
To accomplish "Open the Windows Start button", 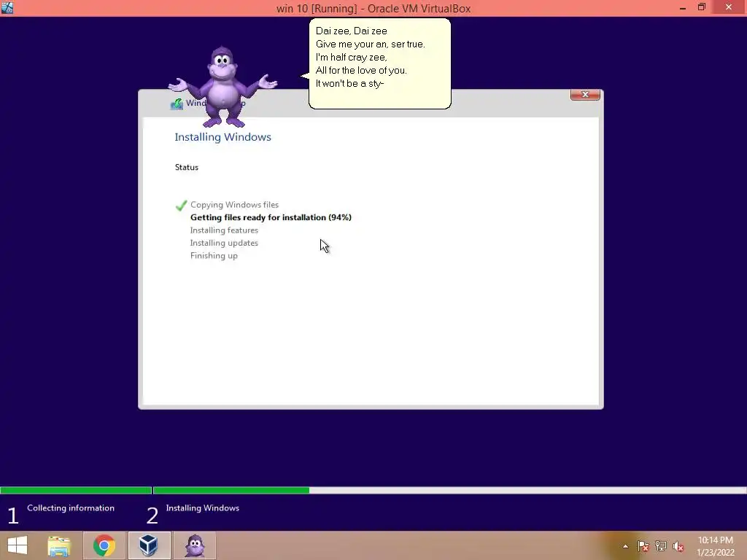I will tap(18, 545).
